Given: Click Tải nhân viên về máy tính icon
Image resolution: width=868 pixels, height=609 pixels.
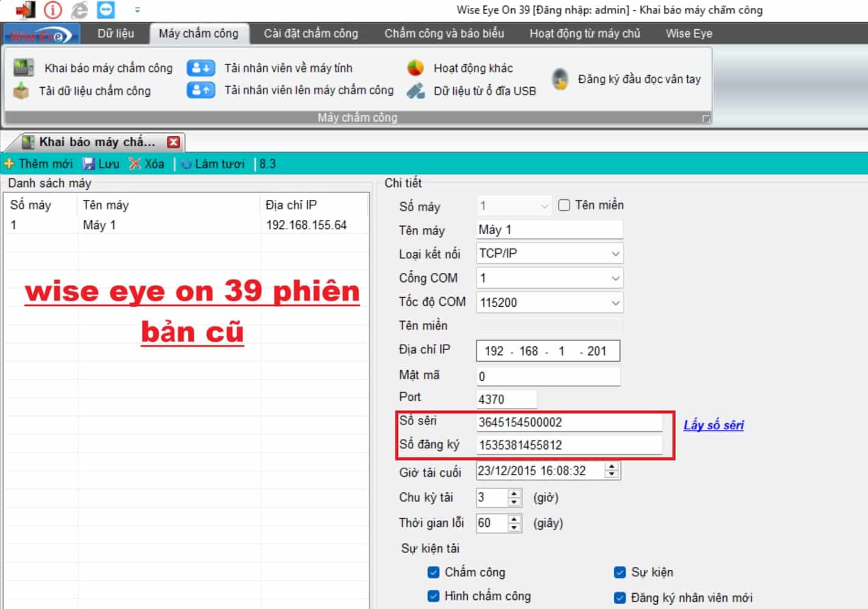Looking at the screenshot, I should [200, 68].
